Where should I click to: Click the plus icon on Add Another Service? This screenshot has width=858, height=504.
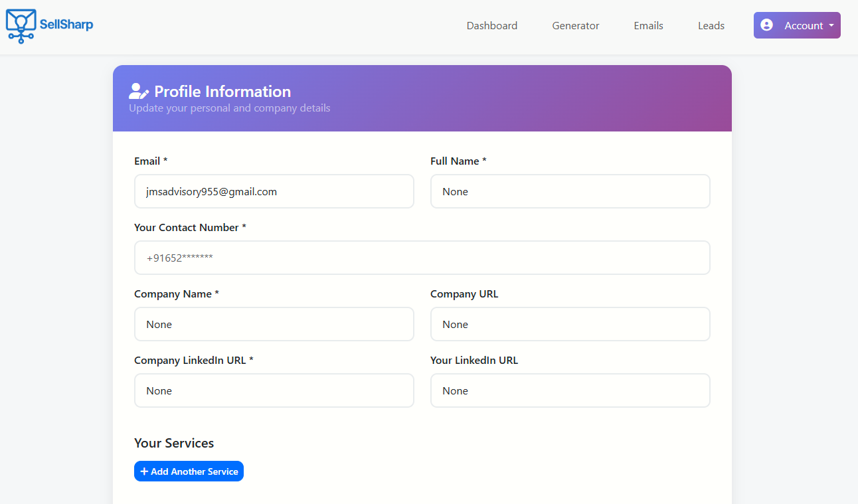pyautogui.click(x=145, y=471)
